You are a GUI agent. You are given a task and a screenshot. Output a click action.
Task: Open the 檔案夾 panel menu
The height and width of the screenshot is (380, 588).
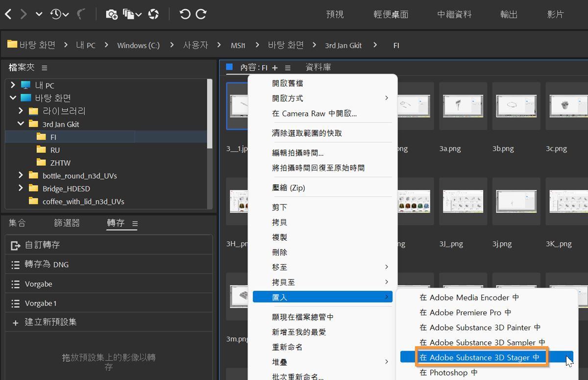[45, 68]
